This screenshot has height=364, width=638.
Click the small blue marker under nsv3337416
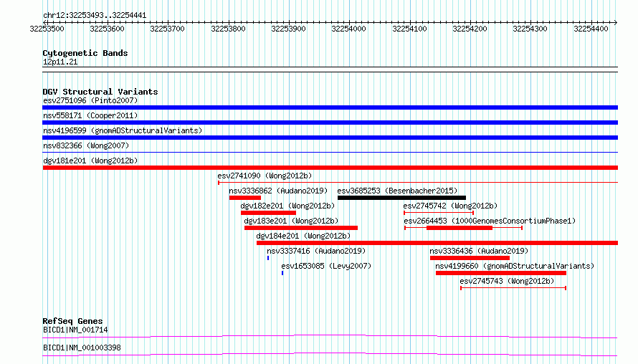click(268, 258)
